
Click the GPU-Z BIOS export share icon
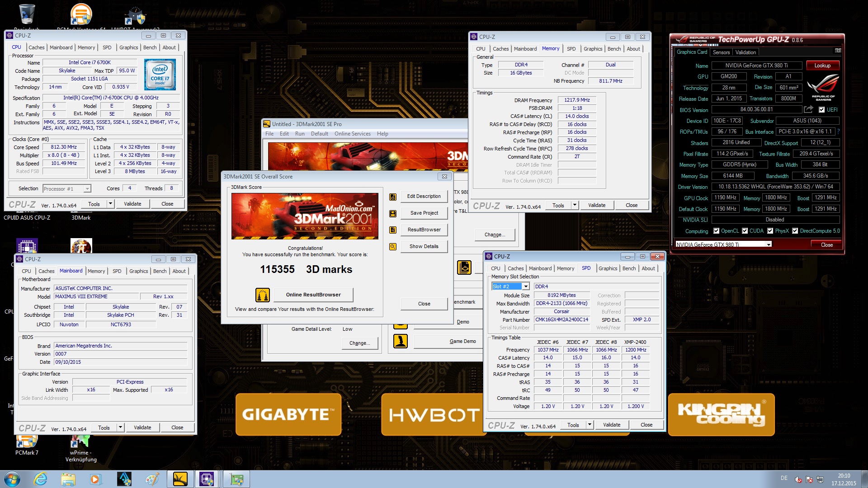[x=809, y=109]
